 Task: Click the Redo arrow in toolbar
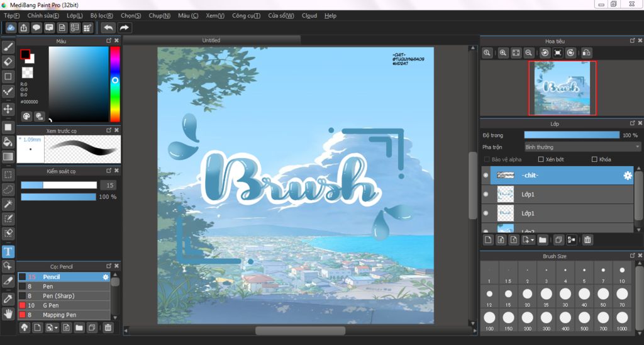[x=124, y=28]
